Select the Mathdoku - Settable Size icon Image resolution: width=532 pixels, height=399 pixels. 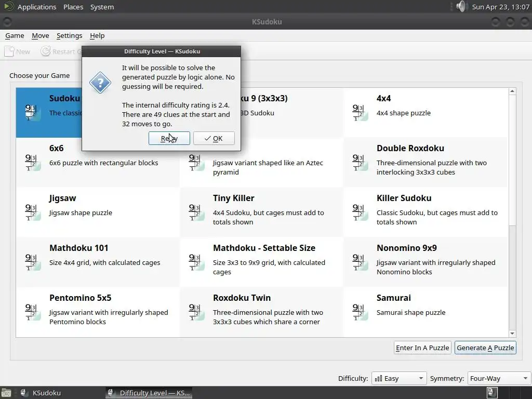196,262
